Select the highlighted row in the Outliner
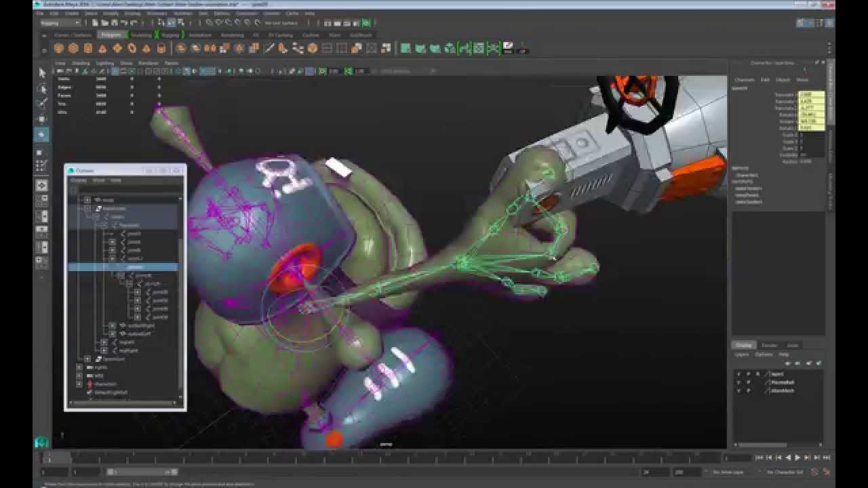868x488 pixels. [x=124, y=267]
